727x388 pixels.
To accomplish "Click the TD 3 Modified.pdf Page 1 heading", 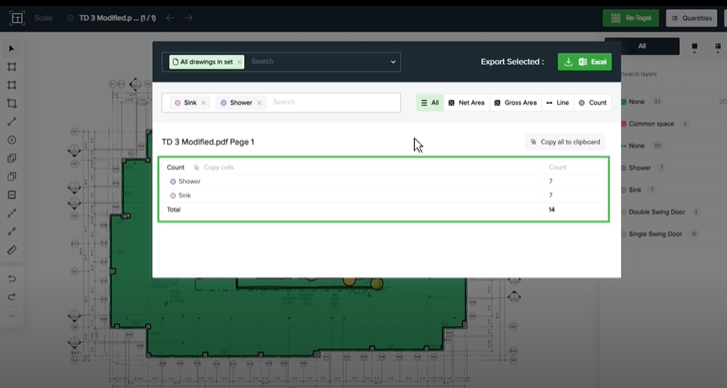I will point(208,142).
